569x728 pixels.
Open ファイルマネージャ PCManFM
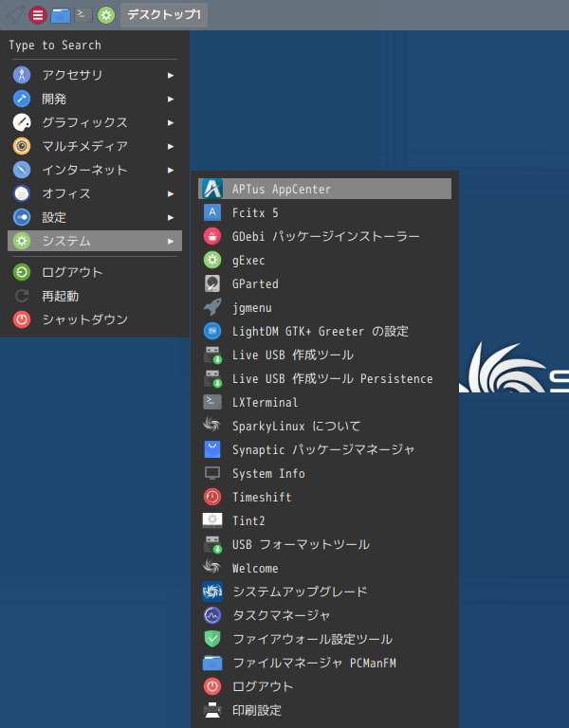click(324, 663)
